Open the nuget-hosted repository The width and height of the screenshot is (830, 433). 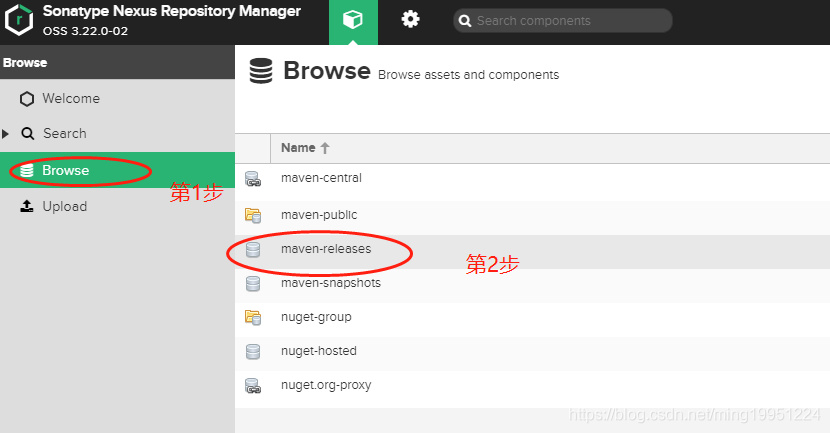(319, 351)
